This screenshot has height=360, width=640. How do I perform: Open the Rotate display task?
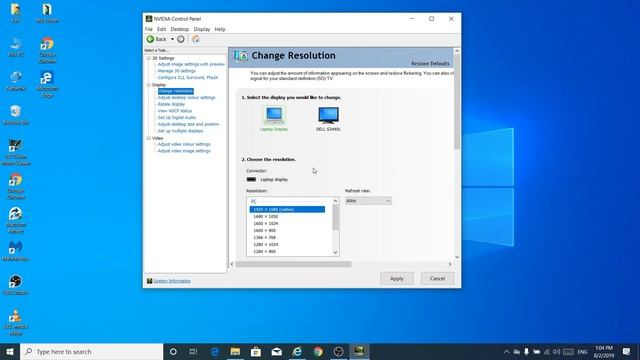point(171,104)
